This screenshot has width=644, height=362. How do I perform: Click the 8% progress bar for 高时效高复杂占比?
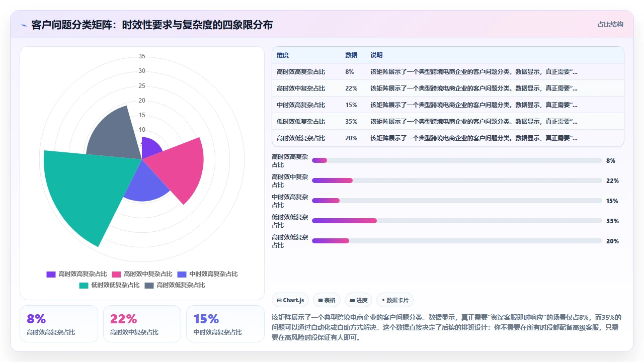click(457, 160)
